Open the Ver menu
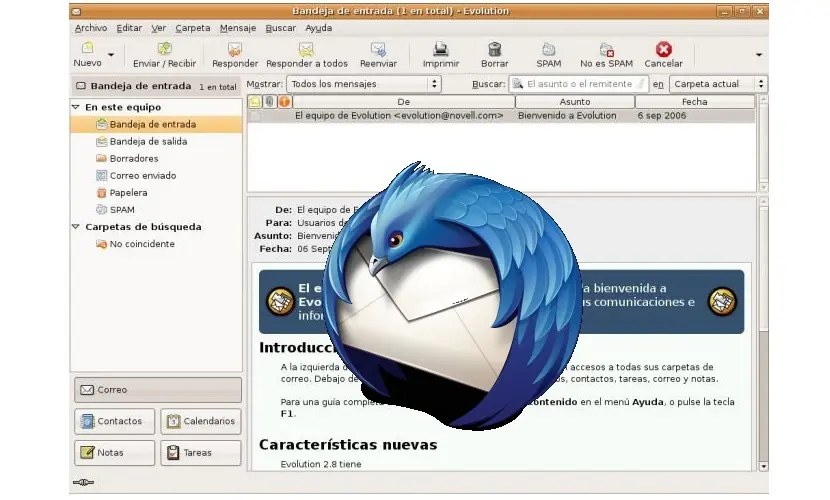 [158, 28]
